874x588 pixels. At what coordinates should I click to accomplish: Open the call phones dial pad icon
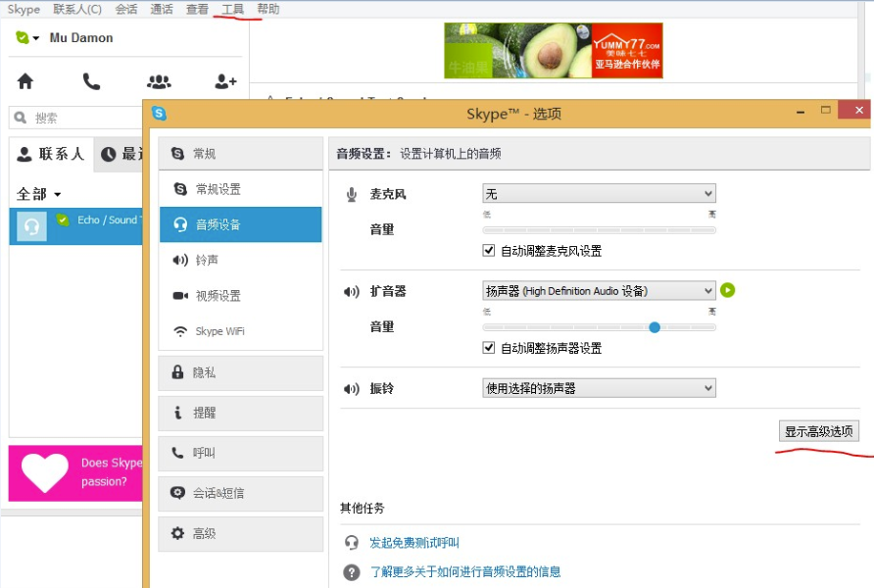tap(91, 82)
